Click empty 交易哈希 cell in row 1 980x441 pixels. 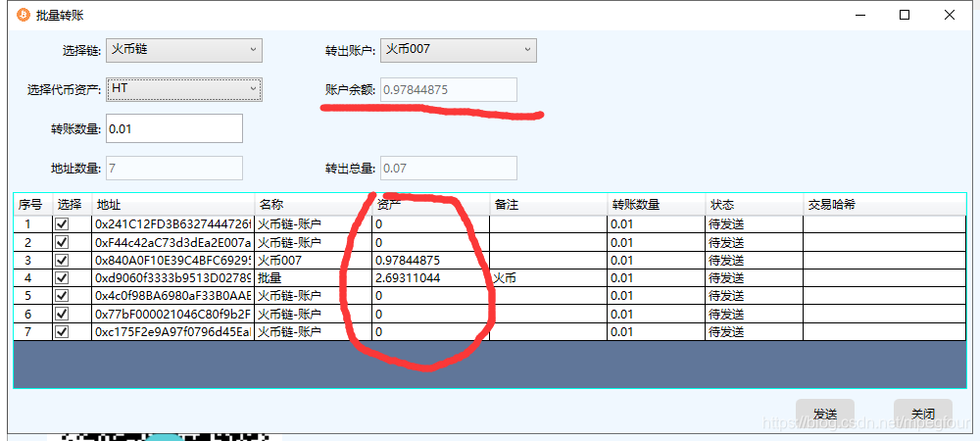coord(884,223)
